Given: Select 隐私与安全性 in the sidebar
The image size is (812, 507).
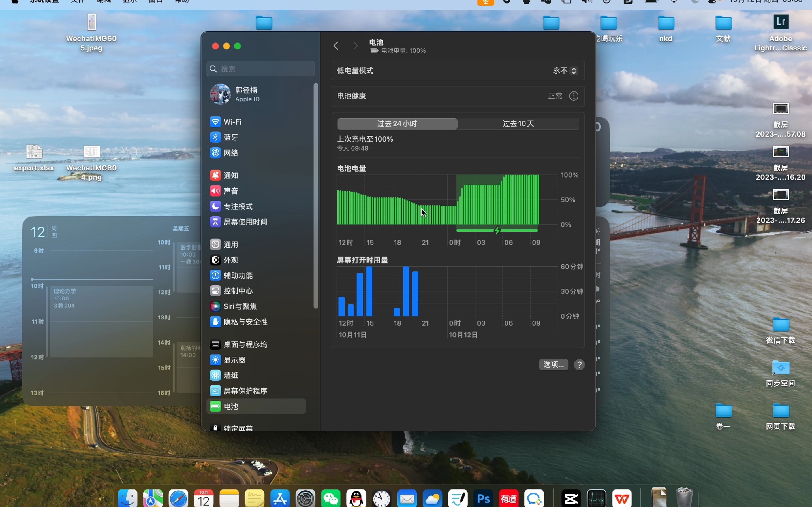Looking at the screenshot, I should point(256,322).
